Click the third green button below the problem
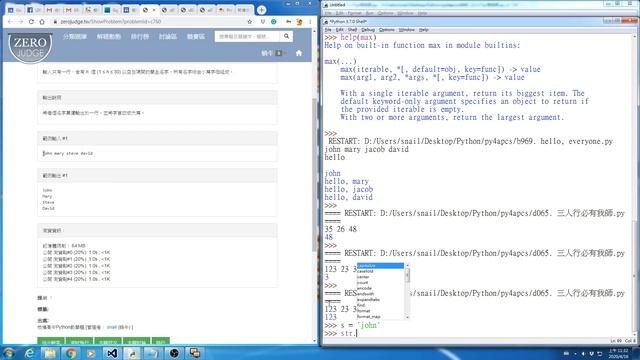 pyautogui.click(x=108, y=342)
